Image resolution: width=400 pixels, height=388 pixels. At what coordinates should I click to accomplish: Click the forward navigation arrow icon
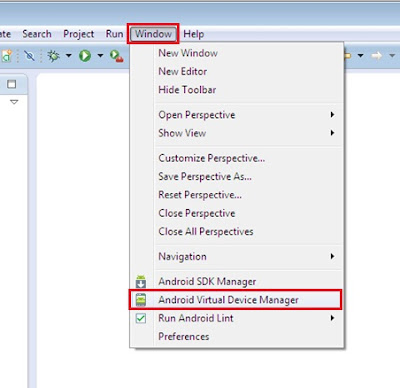[x=376, y=55]
